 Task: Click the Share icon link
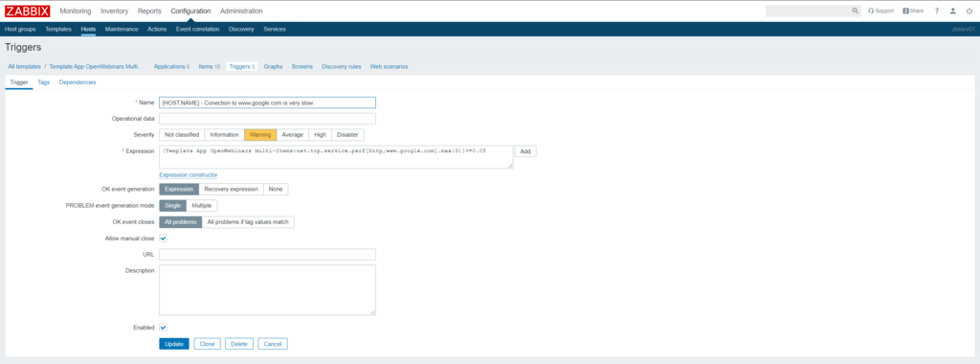pyautogui.click(x=913, y=11)
